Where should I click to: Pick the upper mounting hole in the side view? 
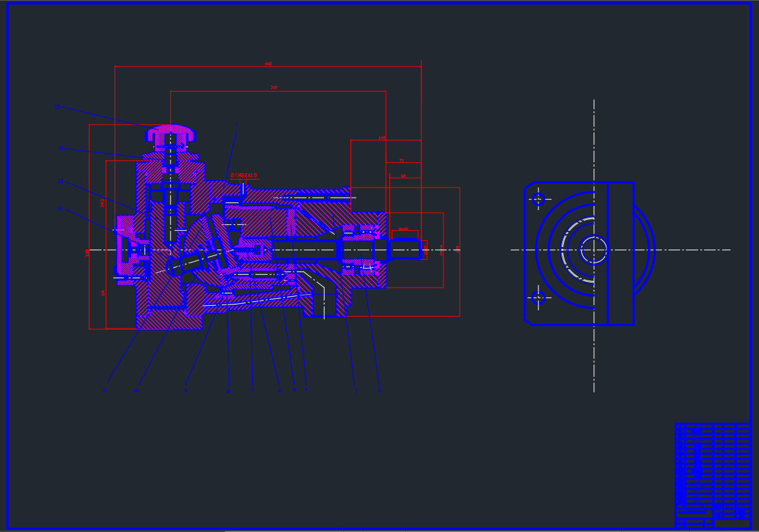pos(539,199)
